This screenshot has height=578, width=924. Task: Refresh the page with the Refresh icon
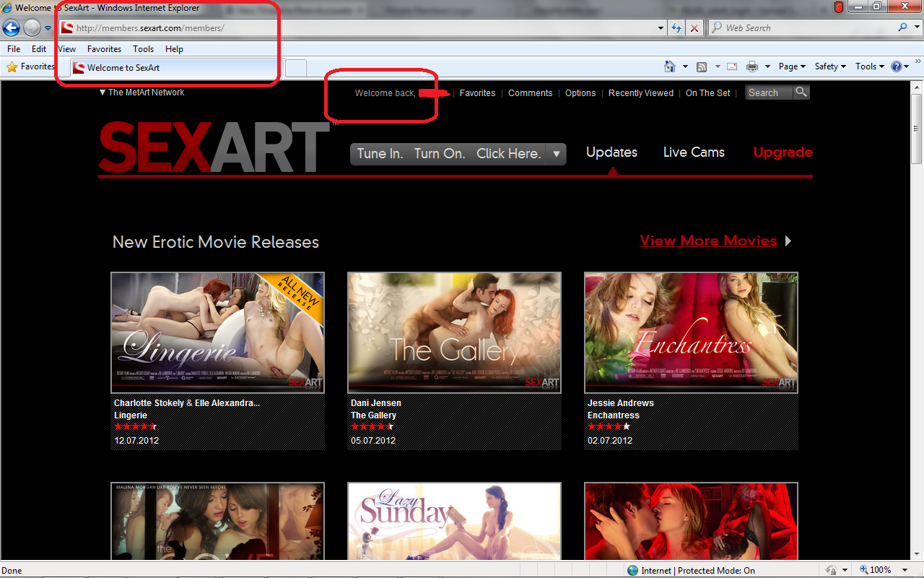(676, 28)
